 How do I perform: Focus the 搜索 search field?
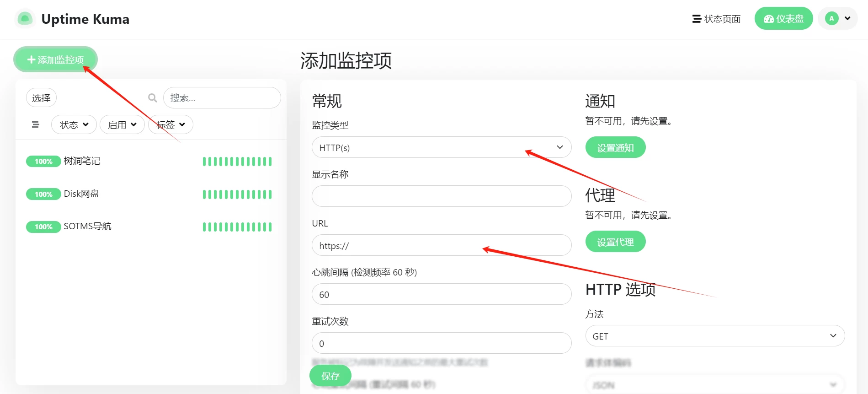pyautogui.click(x=222, y=98)
